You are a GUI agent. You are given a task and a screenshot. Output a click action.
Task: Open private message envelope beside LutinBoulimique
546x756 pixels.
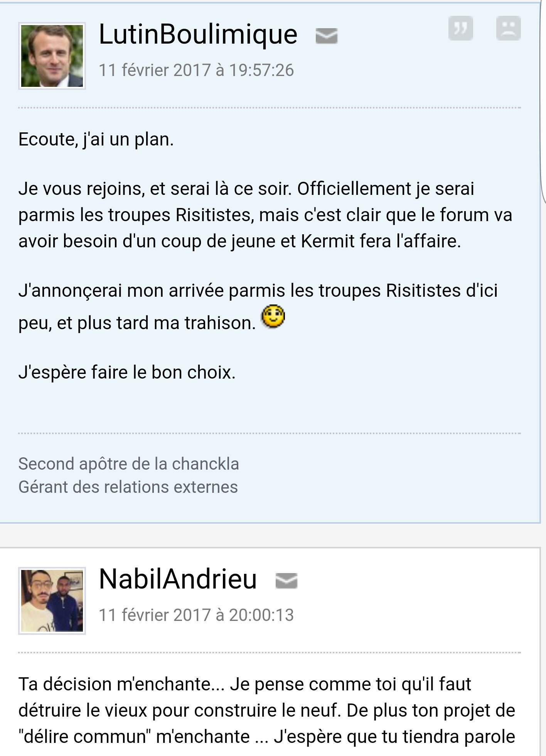point(327,36)
